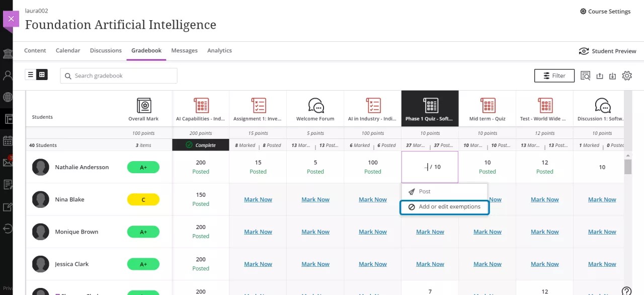This screenshot has height=295, width=644.
Task: Click Mark Now for Nina Blake's Assignment 1
Action: (258, 199)
